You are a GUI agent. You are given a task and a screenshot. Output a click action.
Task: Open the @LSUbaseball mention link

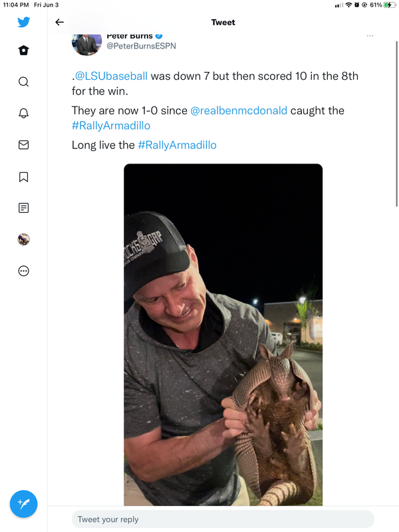coord(111,76)
